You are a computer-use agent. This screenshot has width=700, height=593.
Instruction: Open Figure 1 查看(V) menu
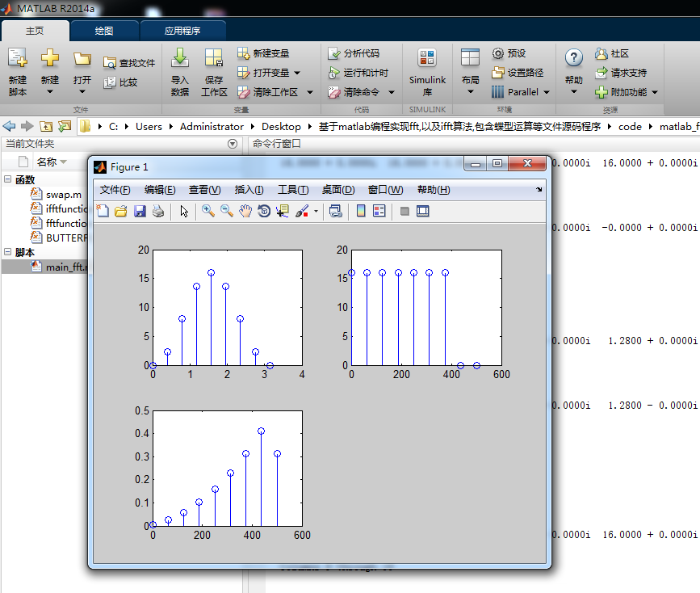tap(204, 190)
